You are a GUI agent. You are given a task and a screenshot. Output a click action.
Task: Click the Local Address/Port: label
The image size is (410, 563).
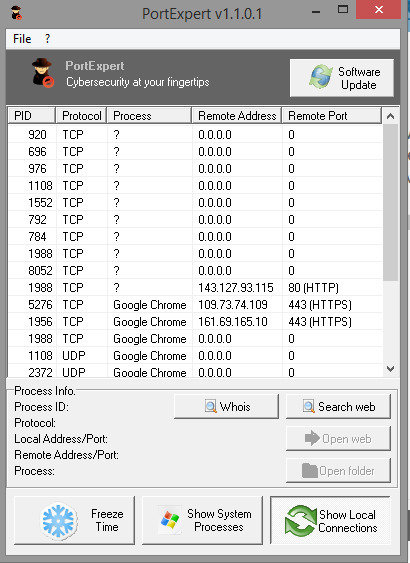(61, 439)
